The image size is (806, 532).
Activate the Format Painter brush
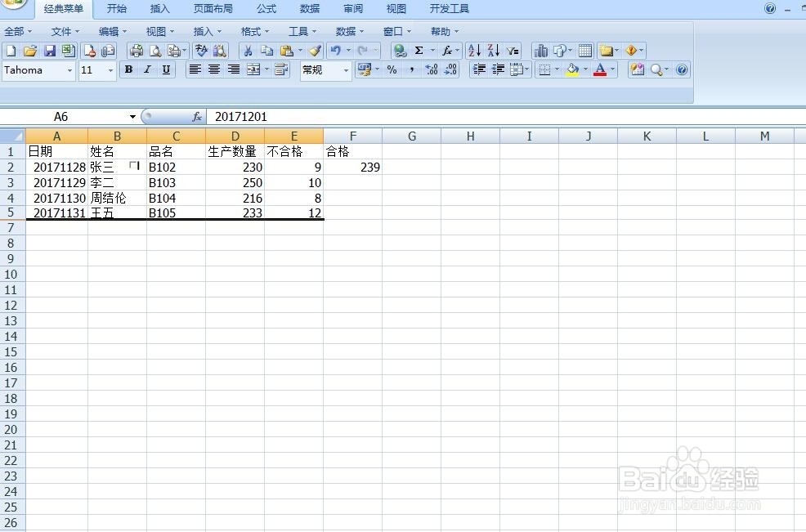[x=315, y=51]
